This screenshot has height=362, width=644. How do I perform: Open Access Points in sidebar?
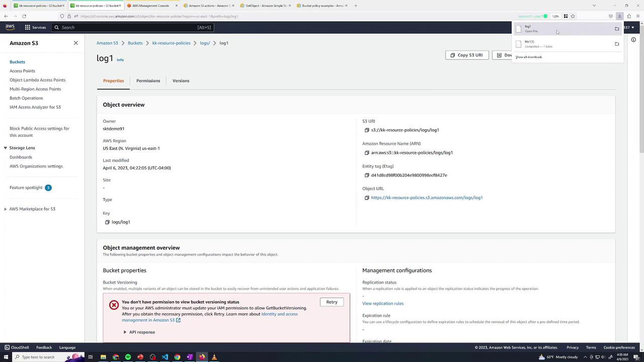[x=22, y=71]
